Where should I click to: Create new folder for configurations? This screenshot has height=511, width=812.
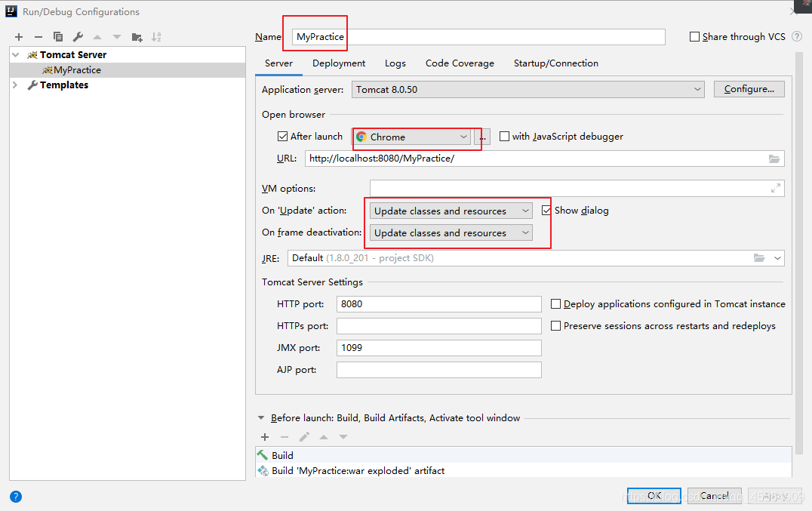(137, 37)
